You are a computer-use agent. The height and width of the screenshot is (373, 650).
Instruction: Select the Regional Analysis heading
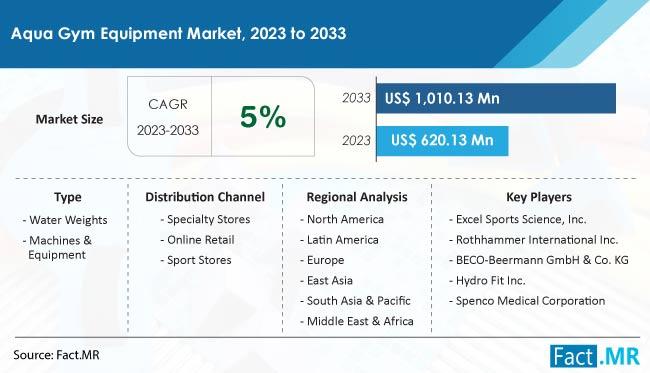(x=357, y=197)
